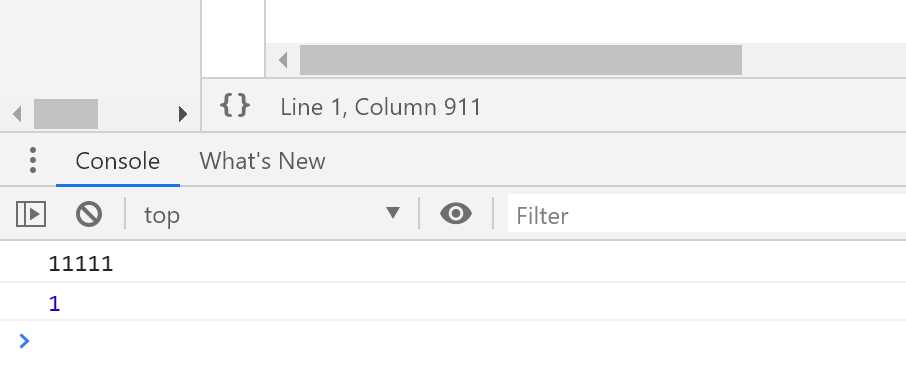Click the left arrow of the editor horizontal scrollbar
Image resolution: width=906 pixels, height=375 pixels.
coord(283,60)
